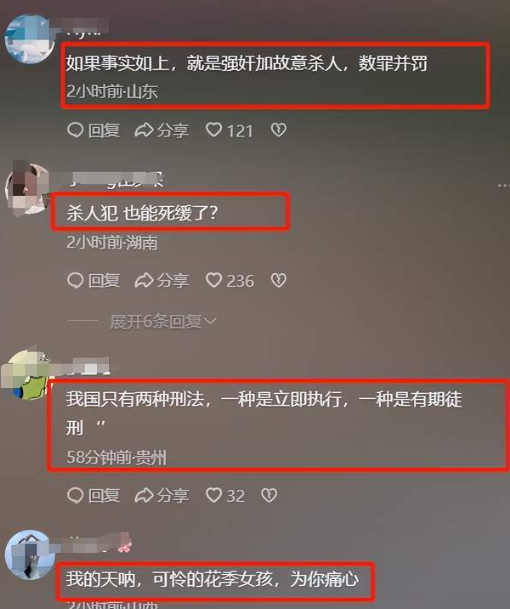Open avatar of 花季女孩 commenter
The height and width of the screenshot is (609, 510).
[30, 555]
